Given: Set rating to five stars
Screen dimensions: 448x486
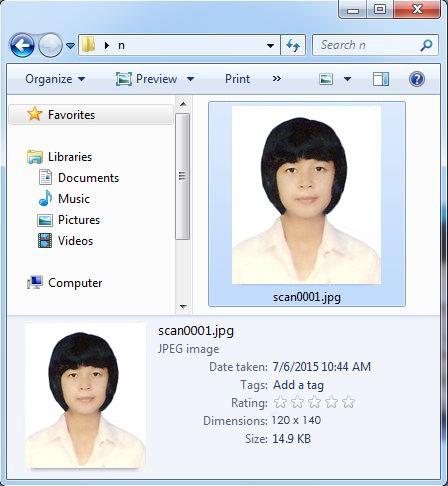Looking at the screenshot, I should [x=348, y=402].
